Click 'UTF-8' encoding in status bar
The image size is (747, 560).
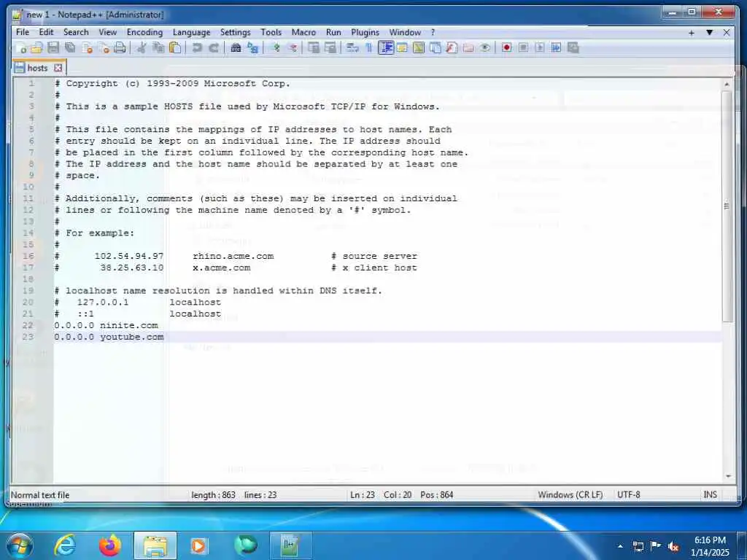[x=628, y=495]
